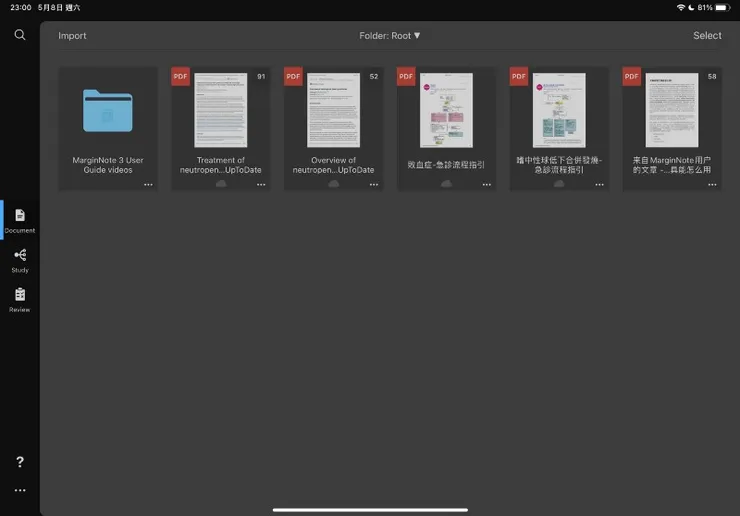Open the help question mark icon

pyautogui.click(x=20, y=462)
